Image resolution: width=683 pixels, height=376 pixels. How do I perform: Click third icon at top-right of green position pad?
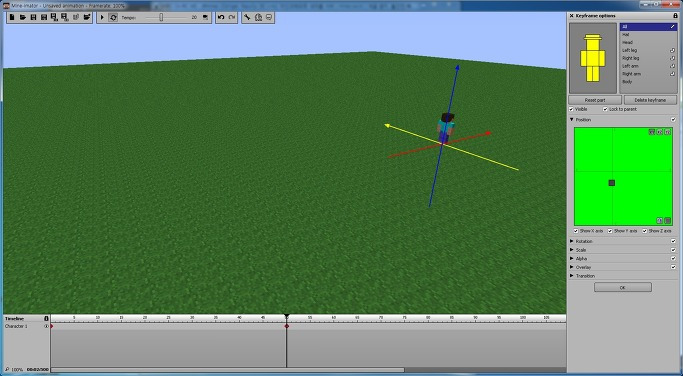(x=667, y=132)
